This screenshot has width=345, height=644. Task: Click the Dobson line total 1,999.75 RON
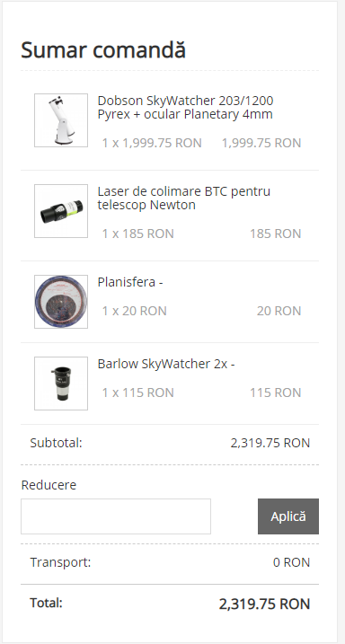pyautogui.click(x=261, y=143)
